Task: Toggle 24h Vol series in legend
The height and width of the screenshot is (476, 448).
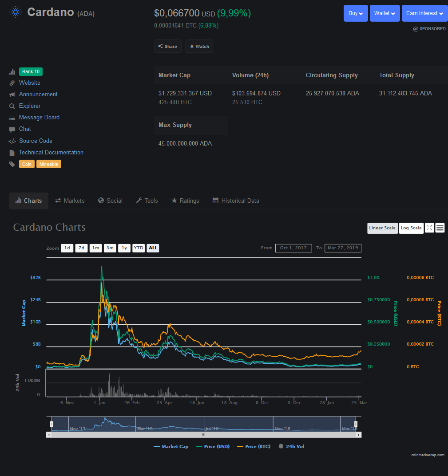Action: point(291,447)
